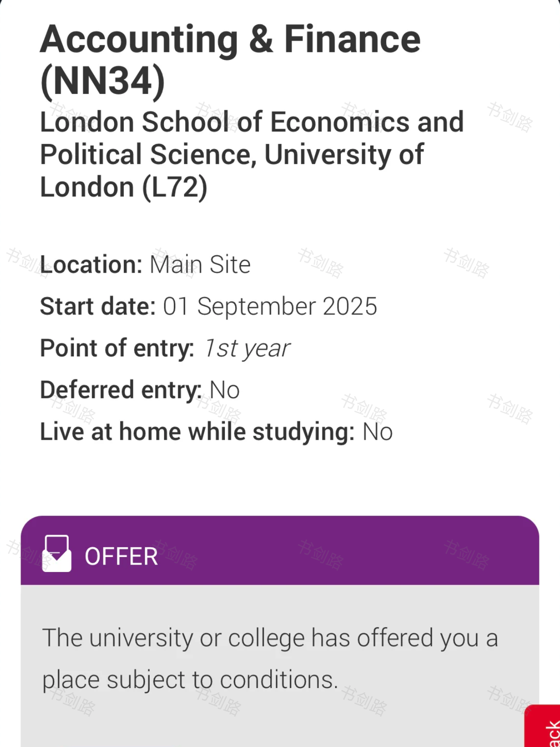Click the (NN34) course code
560x747 pixels.
(x=103, y=81)
